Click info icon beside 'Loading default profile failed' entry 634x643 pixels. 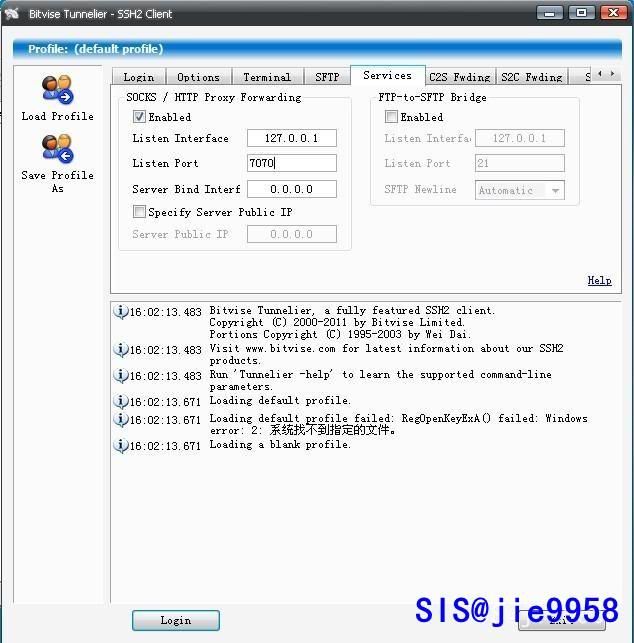[x=120, y=420]
